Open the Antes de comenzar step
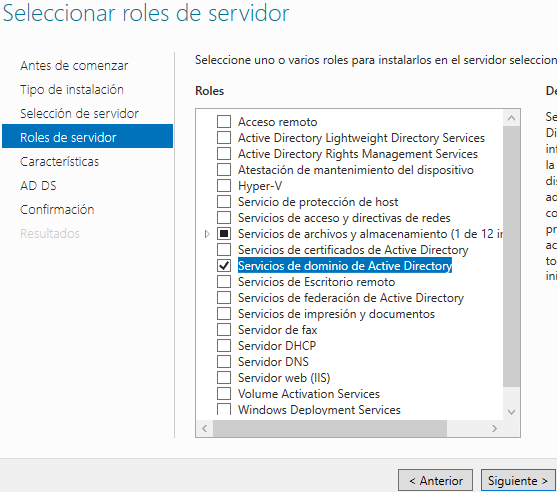Screen dimensions: 557x492 74,66
